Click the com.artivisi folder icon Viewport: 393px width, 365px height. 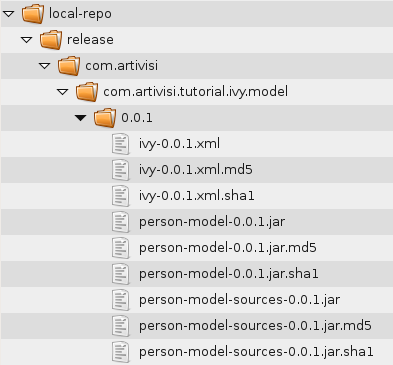pos(69,66)
